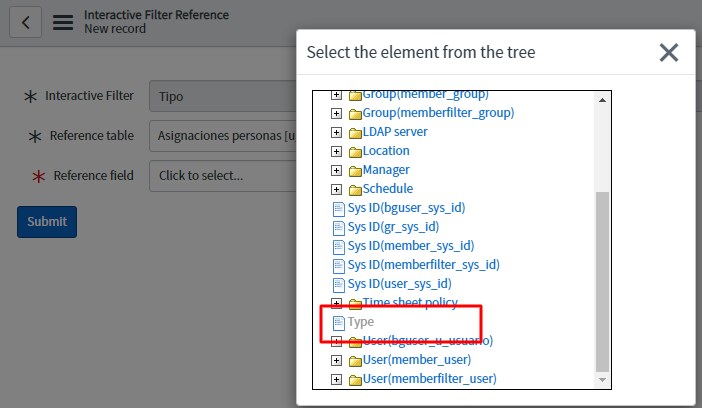Select Sys ID(member_sys_id) element
Screen dimensions: 702x408
(410, 246)
